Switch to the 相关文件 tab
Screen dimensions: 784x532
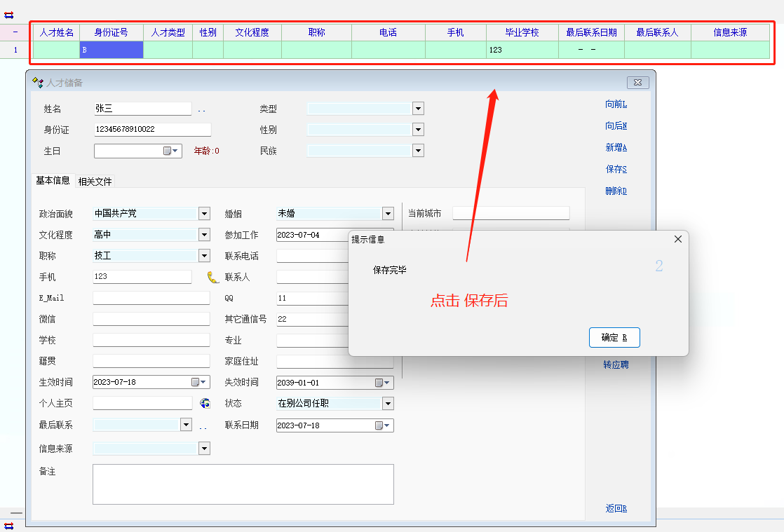point(95,182)
